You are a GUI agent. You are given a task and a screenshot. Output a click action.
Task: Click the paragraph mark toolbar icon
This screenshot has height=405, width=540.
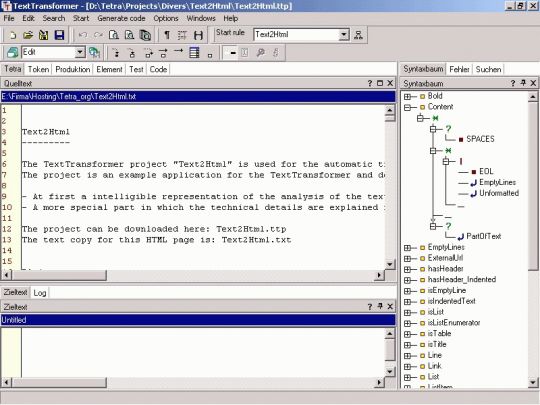click(167, 35)
